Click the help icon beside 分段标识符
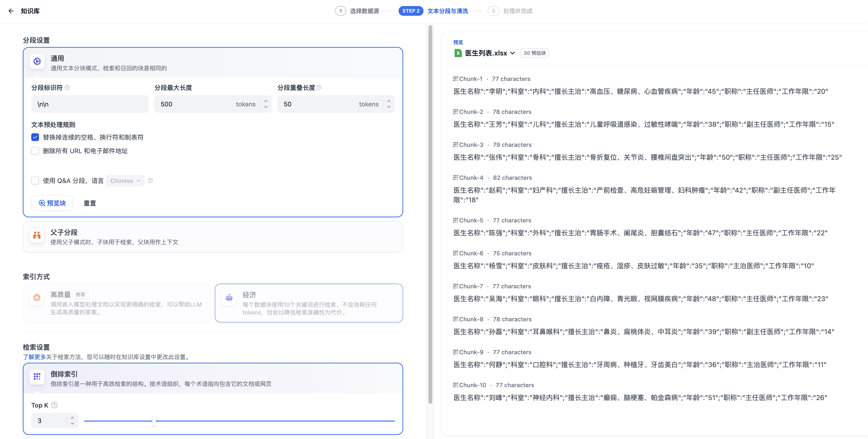Screen dimensions: 868x439 click(67, 88)
